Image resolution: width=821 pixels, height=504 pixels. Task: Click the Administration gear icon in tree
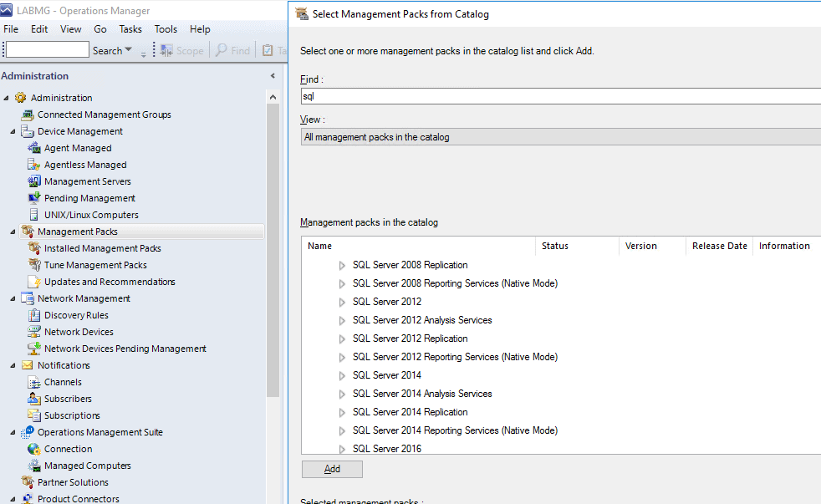[20, 97]
